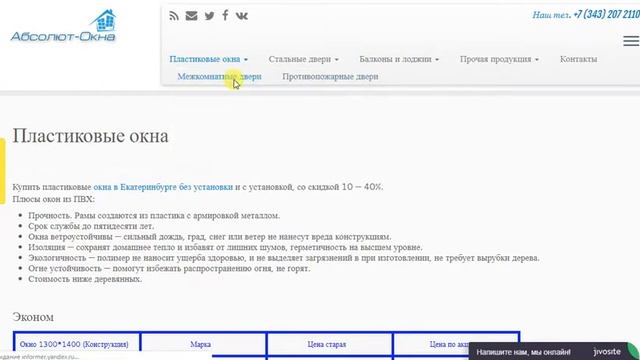Viewport: 640px width, 360px height.
Task: Click bullet starting with 'Прочность. Рамы создаются'
Action: coord(154,216)
